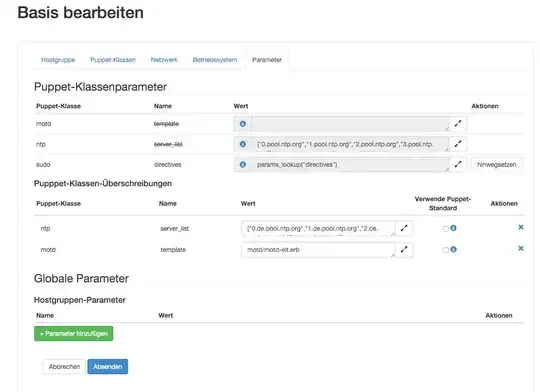Screen dimensions: 540x392
Task: Select the Parameter tab
Action: click(x=267, y=60)
